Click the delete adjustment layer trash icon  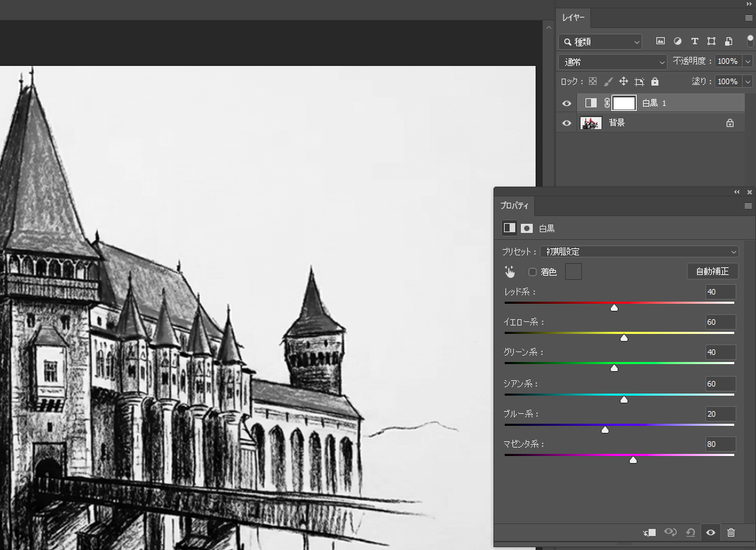tap(731, 533)
